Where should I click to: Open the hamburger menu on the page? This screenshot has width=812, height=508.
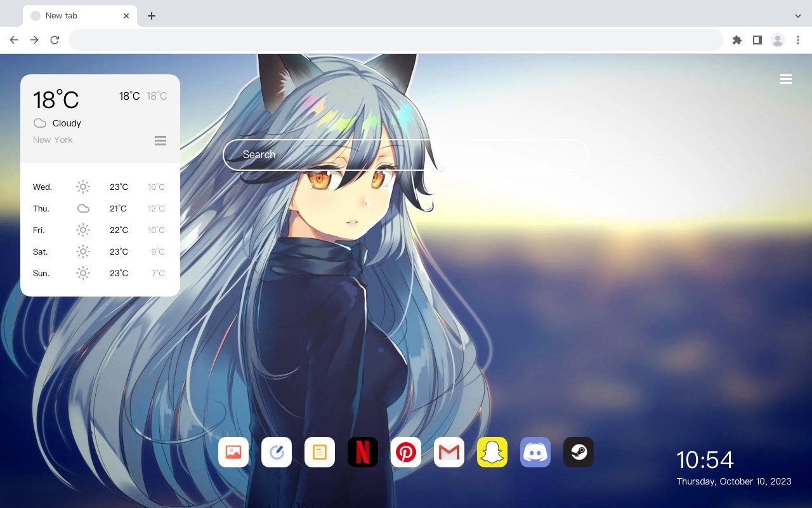coord(786,79)
